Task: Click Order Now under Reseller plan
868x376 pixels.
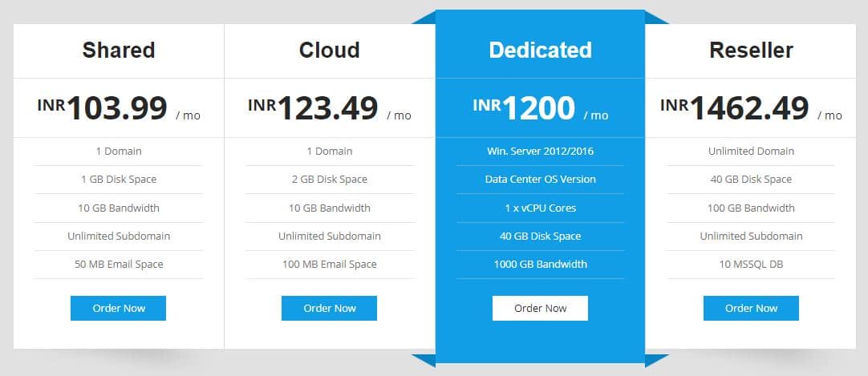Action: point(751,308)
